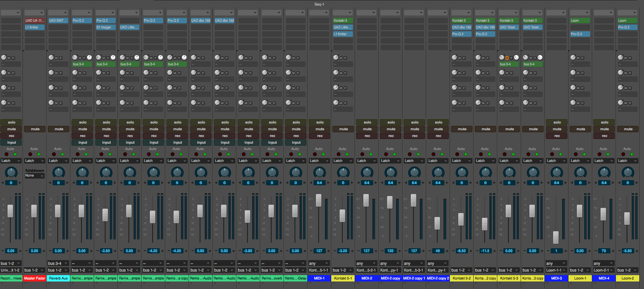Click first send M icon on Kontakt 5-1
Image resolution: width=644 pixels, height=289 pixels.
point(341,58)
